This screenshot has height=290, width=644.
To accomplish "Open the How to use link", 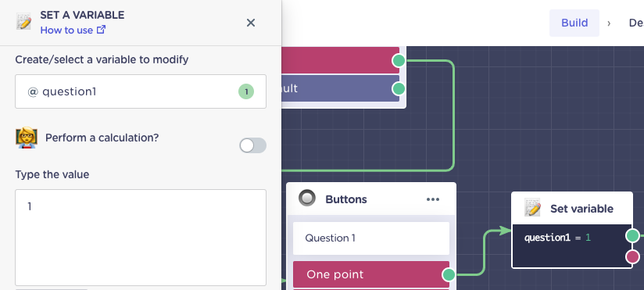I will (73, 30).
